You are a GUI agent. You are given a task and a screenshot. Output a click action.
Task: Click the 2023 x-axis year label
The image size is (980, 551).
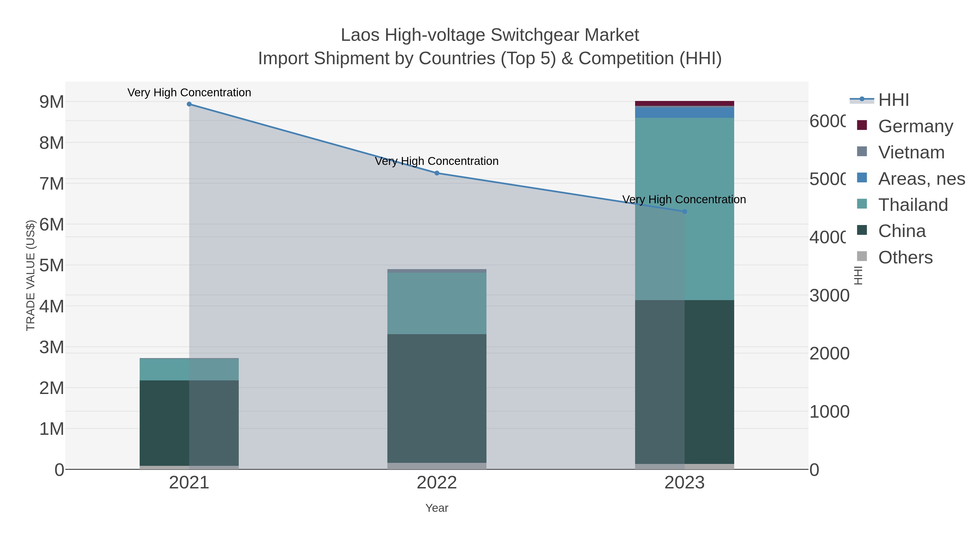684,483
